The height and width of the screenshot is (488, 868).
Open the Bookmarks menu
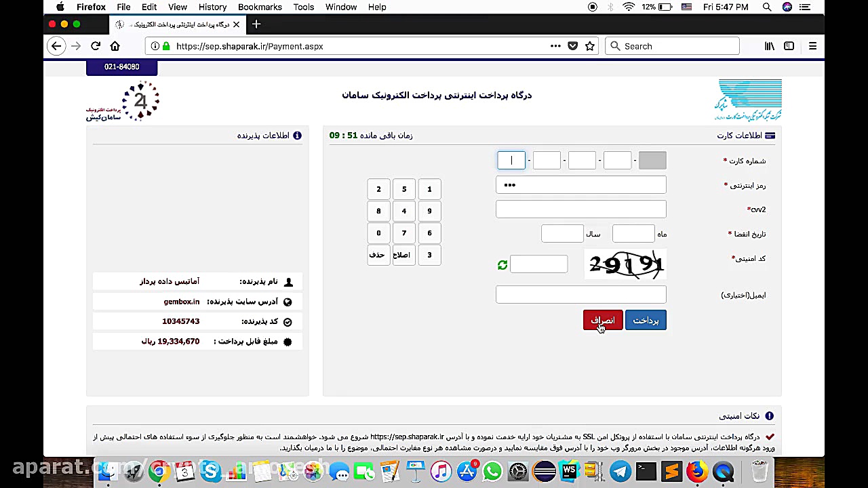260,7
